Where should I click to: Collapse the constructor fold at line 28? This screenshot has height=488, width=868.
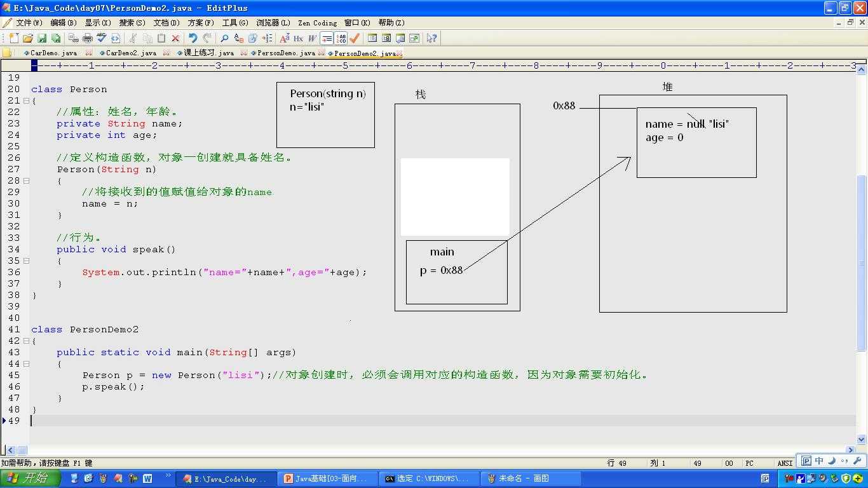26,180
